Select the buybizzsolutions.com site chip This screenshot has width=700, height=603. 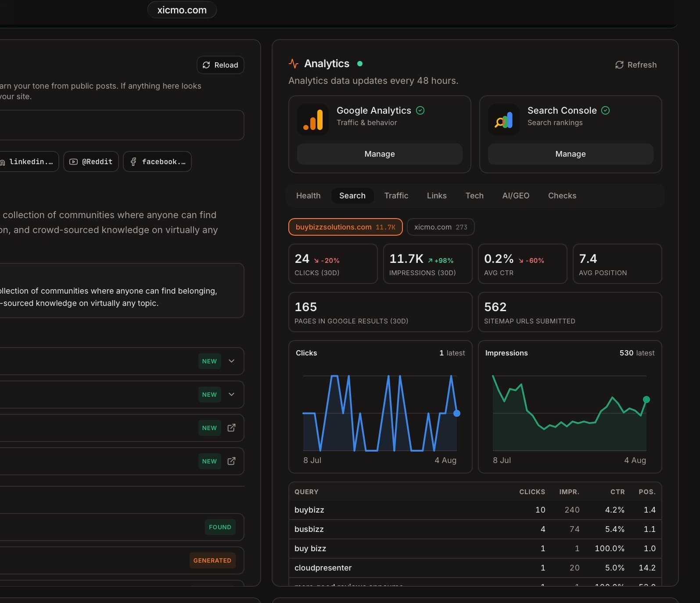(x=345, y=227)
